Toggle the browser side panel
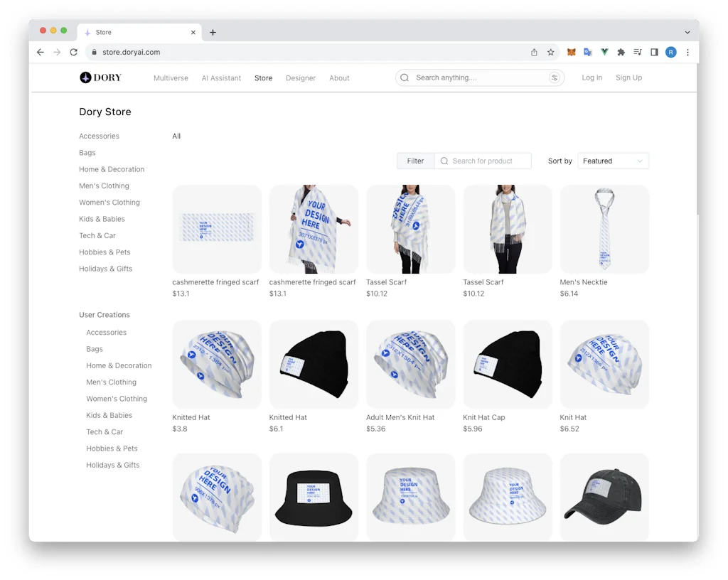This screenshot has width=728, height=580. coord(654,53)
